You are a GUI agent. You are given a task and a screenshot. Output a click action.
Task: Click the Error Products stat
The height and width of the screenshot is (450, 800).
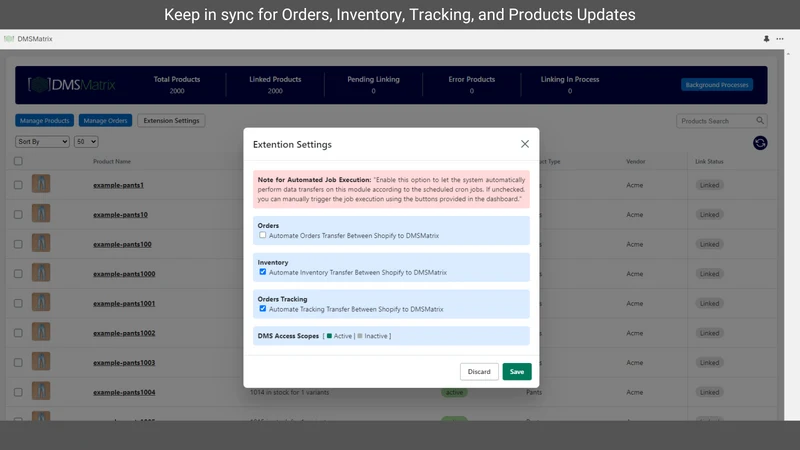(x=471, y=85)
